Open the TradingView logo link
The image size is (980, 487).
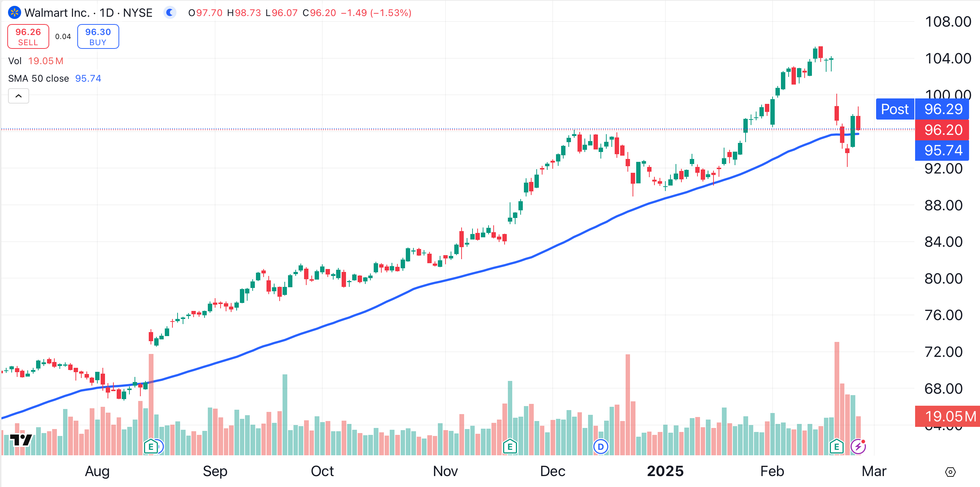point(21,440)
